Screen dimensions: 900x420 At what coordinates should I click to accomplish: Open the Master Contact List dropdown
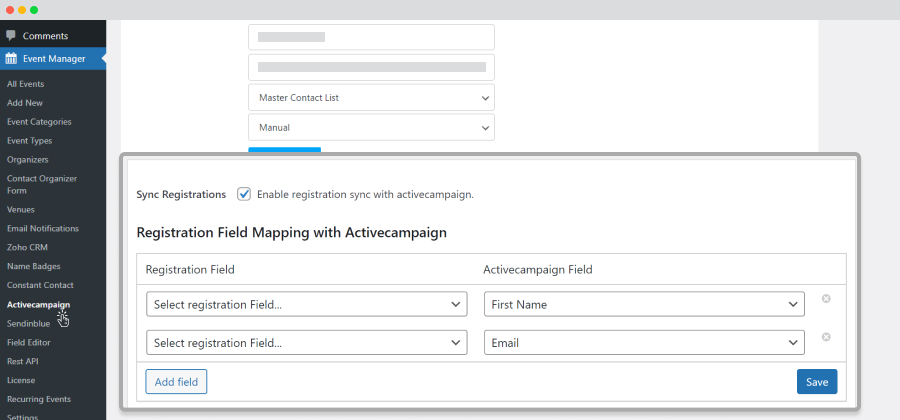[371, 98]
